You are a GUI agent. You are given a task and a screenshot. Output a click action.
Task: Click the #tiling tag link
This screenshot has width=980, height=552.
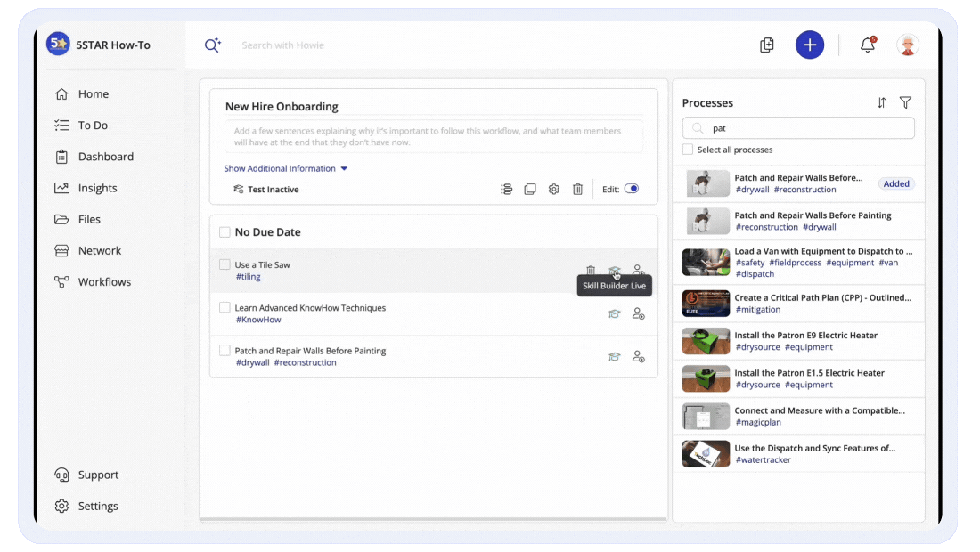(x=249, y=277)
